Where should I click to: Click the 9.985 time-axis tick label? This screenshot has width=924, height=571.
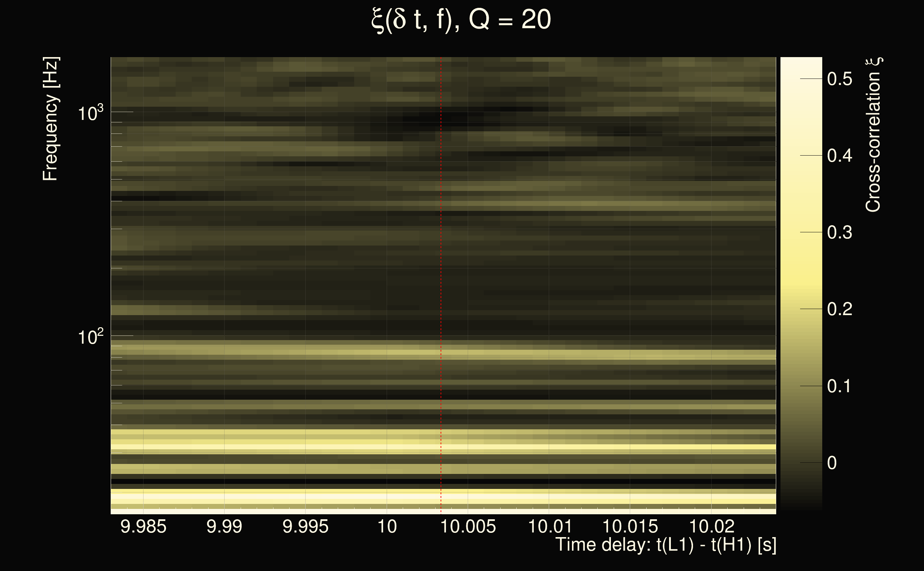click(143, 526)
